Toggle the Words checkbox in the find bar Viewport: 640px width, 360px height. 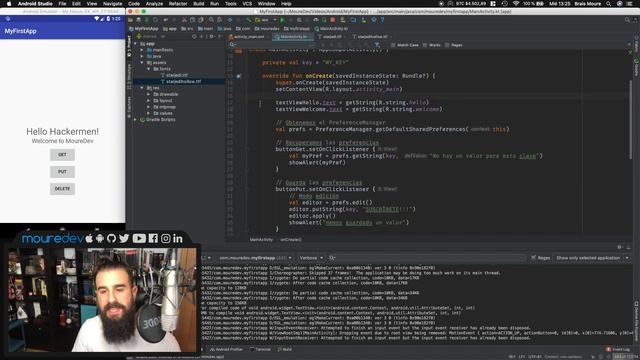pyautogui.click(x=425, y=45)
